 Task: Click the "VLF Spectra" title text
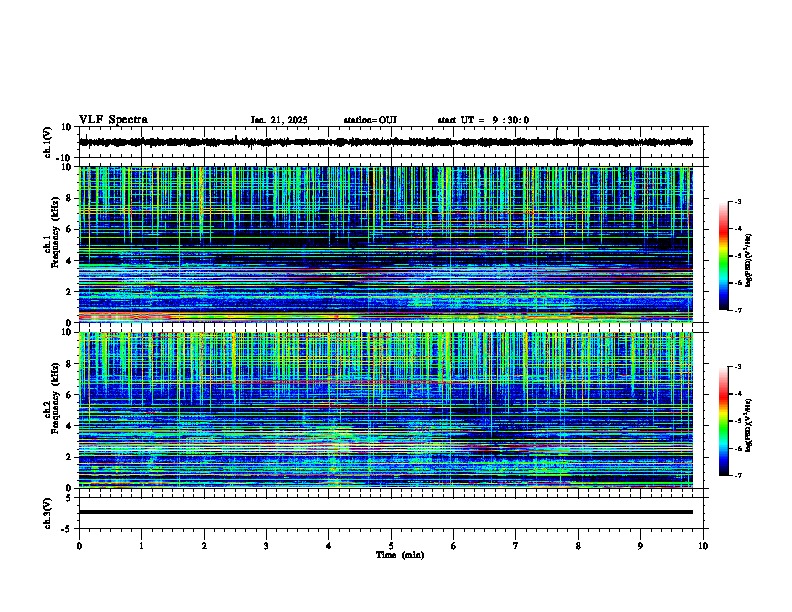pyautogui.click(x=113, y=120)
